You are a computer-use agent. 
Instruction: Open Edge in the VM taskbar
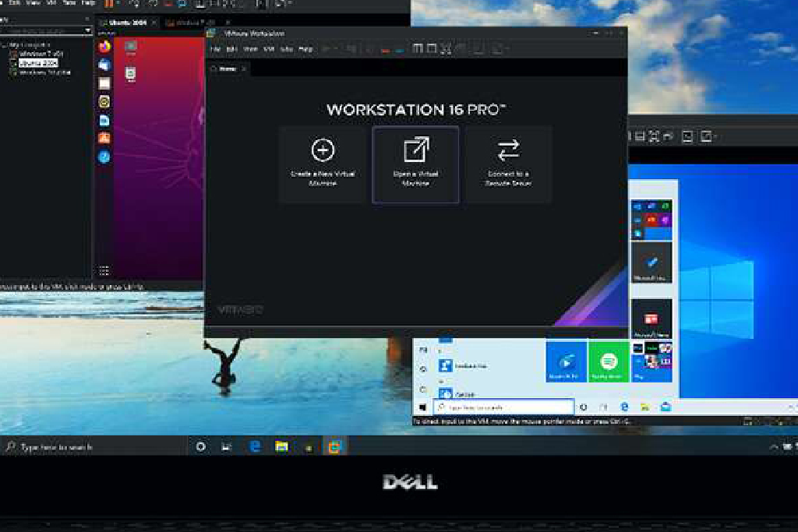coord(624,407)
